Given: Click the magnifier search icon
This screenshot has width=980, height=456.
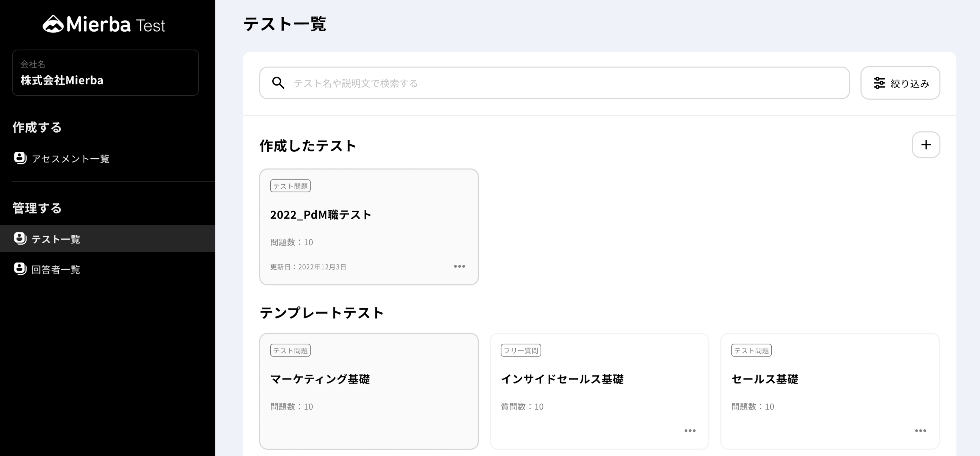Looking at the screenshot, I should pos(278,83).
